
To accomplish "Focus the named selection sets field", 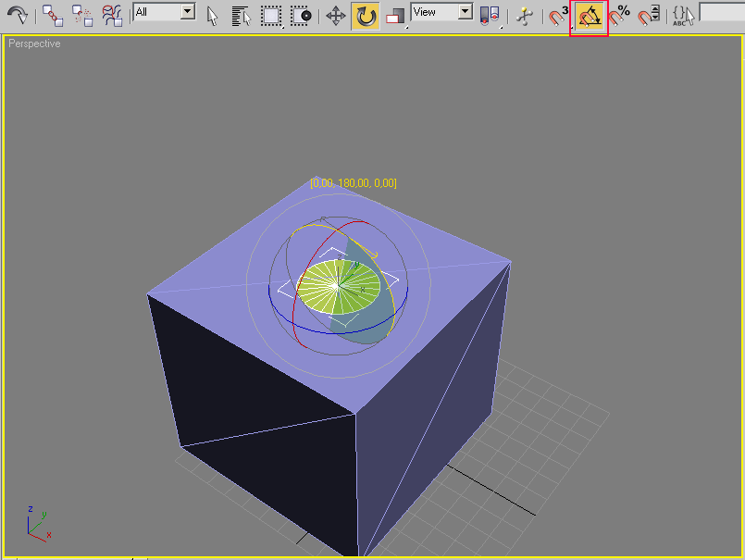I will click(x=722, y=13).
